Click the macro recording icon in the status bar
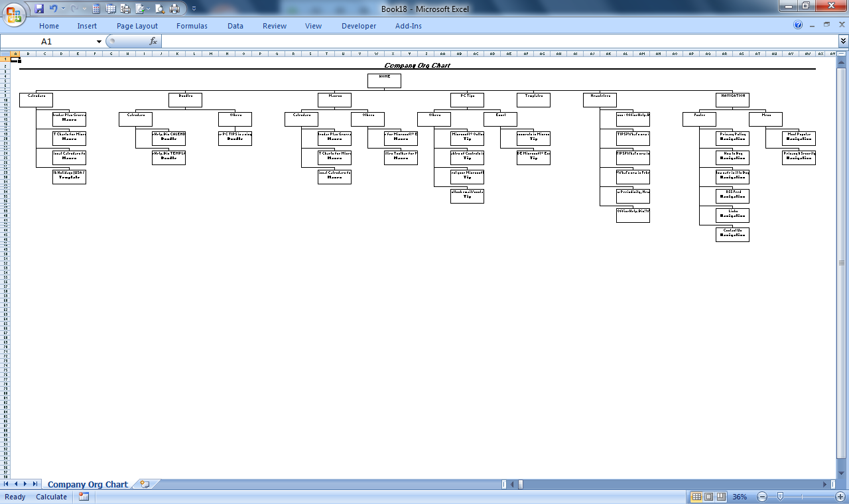This screenshot has height=504, width=849. tap(84, 497)
